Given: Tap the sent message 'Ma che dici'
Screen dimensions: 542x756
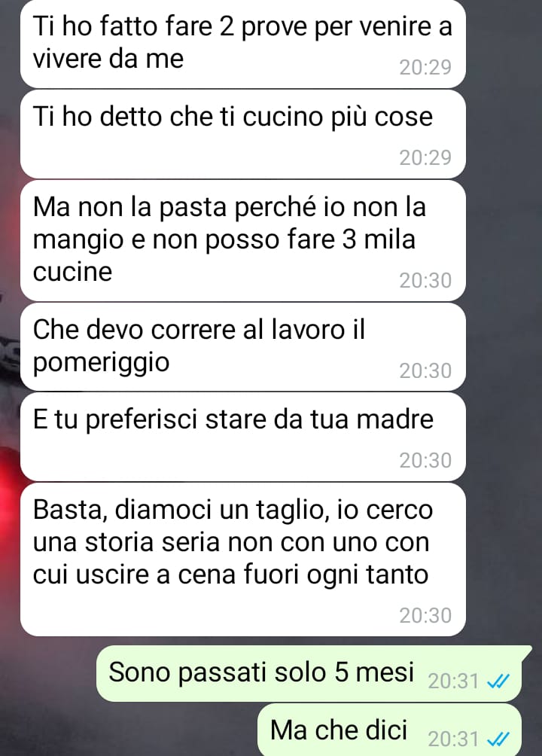Looking at the screenshot, I should pos(390,730).
